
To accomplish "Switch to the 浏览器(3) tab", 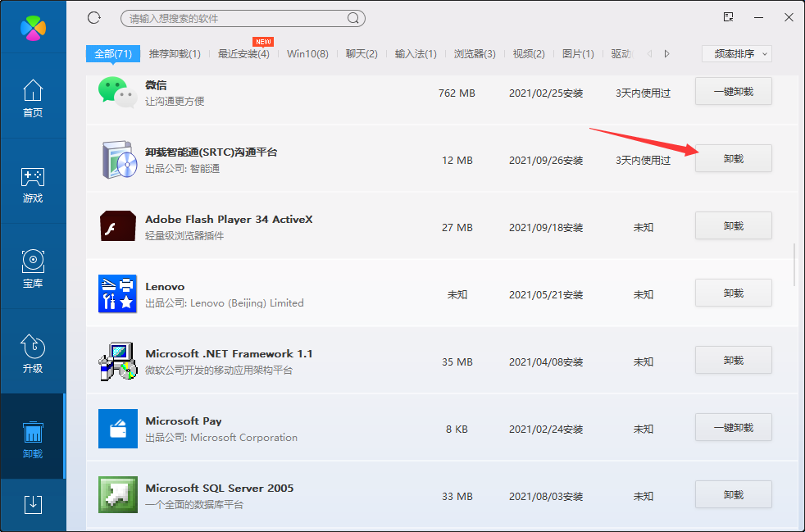I will [x=475, y=53].
